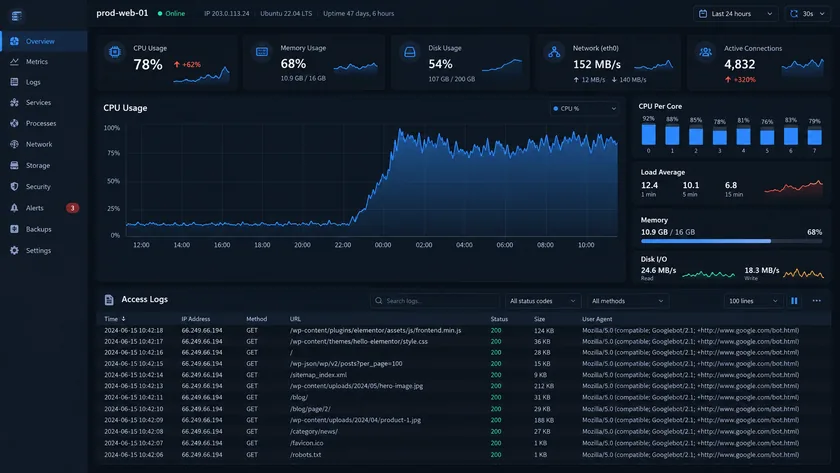840x473 pixels.
Task: Click the Settings gear icon
Action: pos(14,250)
